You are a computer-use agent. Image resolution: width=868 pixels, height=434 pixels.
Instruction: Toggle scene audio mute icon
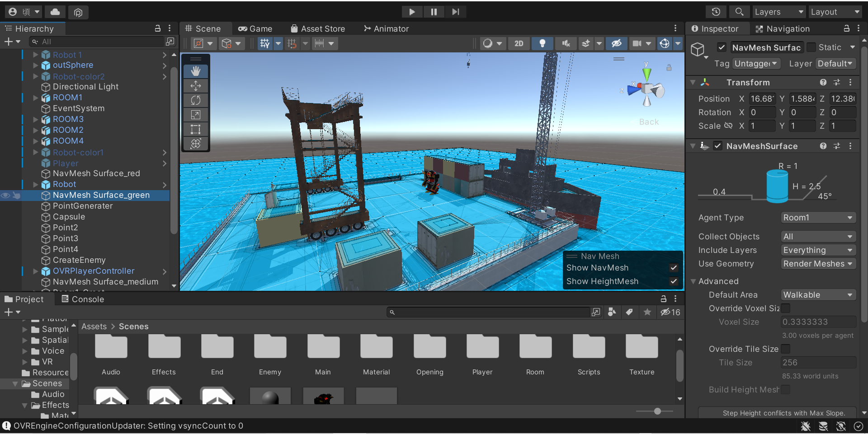[566, 43]
